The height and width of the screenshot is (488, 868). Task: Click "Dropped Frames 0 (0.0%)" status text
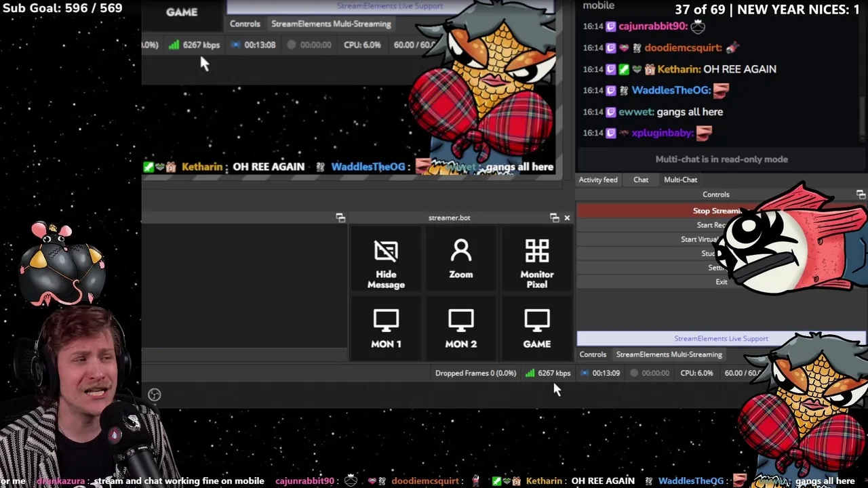[475, 373]
